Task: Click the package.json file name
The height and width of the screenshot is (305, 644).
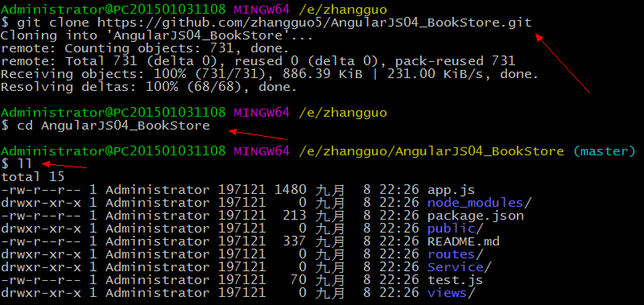Action: pos(476,216)
